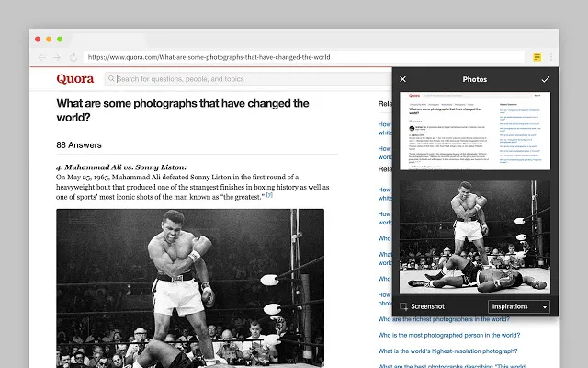The image size is (588, 368).
Task: Click the 'Photos' panel title
Action: (475, 79)
